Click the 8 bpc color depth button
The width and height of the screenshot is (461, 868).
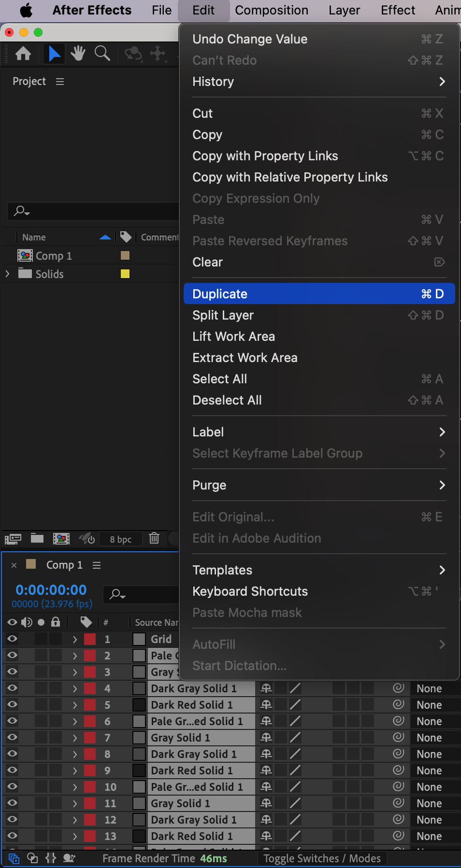pos(120,539)
